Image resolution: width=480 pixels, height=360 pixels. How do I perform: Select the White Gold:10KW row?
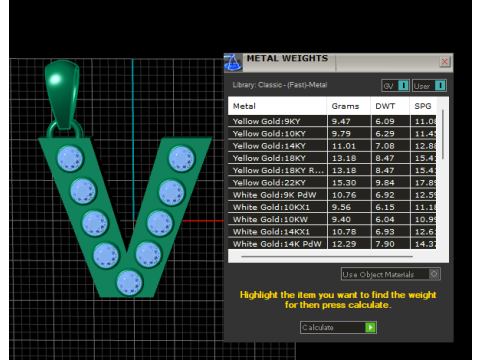(x=332, y=219)
